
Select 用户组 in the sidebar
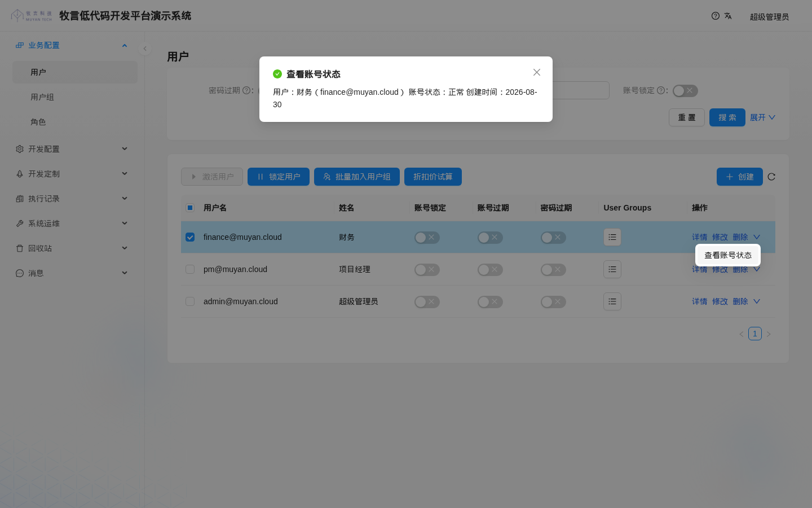click(x=75, y=97)
